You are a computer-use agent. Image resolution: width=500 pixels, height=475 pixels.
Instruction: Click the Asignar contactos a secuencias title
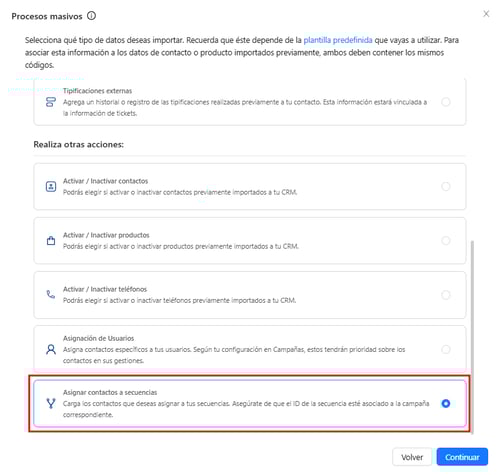tap(110, 392)
